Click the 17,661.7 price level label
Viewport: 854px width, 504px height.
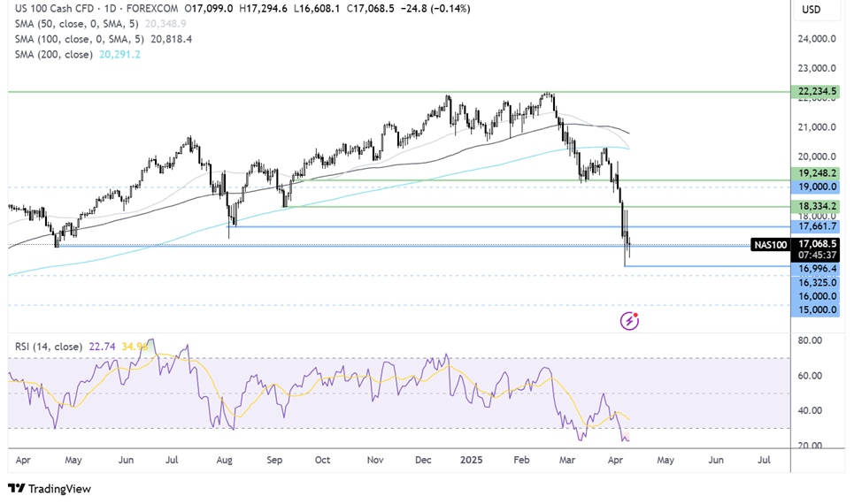pyautogui.click(x=815, y=226)
